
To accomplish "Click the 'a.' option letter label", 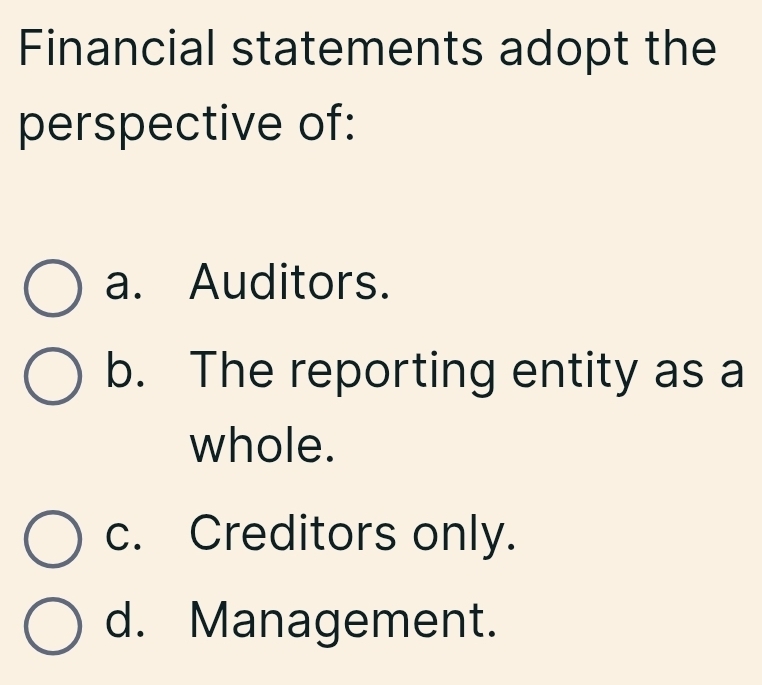I will [123, 284].
